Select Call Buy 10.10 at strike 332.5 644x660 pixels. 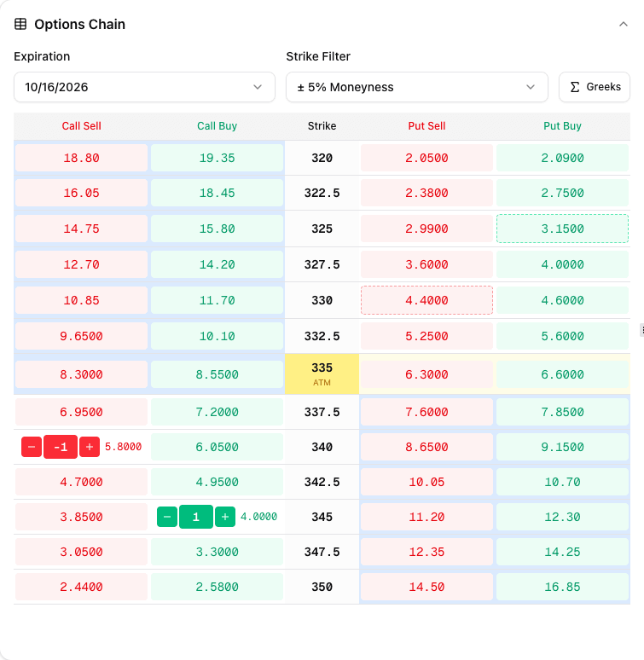point(218,336)
